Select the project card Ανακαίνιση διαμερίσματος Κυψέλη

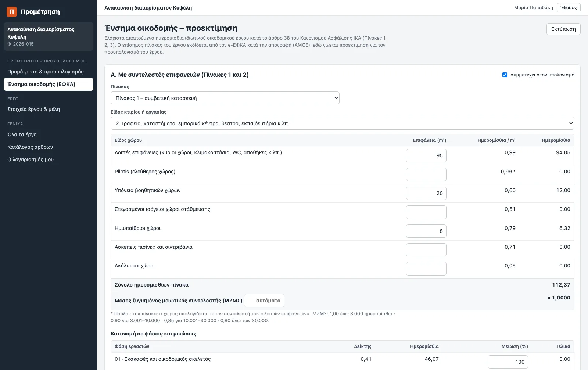click(x=49, y=36)
